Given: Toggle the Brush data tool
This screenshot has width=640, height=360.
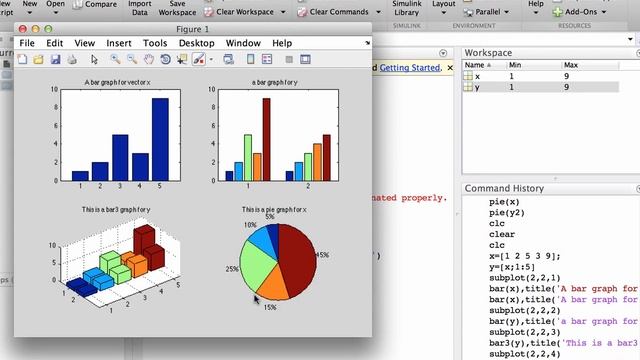Looking at the screenshot, I should (x=199, y=60).
